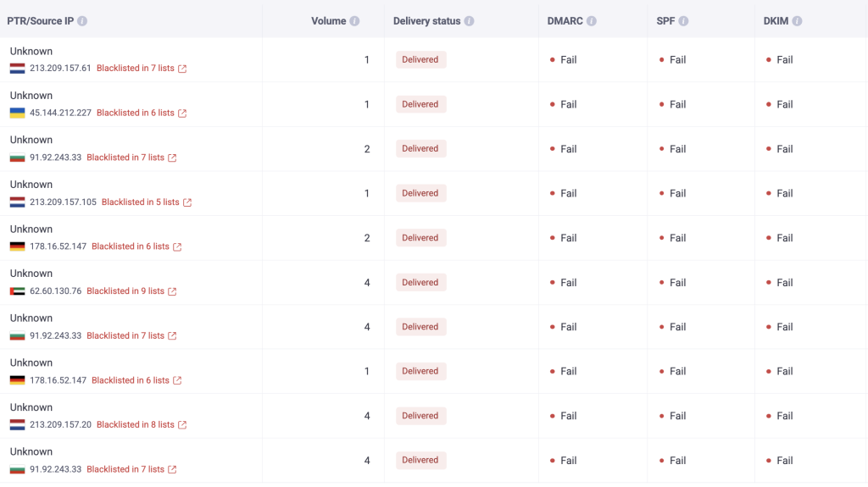Click the DKIM header info icon
Screen dimensions: 868x487
point(797,21)
